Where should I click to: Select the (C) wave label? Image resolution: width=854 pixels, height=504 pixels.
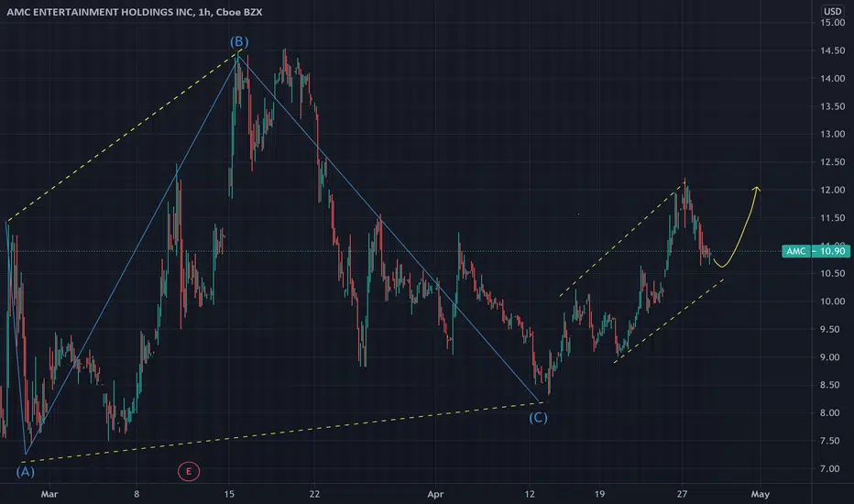[x=538, y=418]
